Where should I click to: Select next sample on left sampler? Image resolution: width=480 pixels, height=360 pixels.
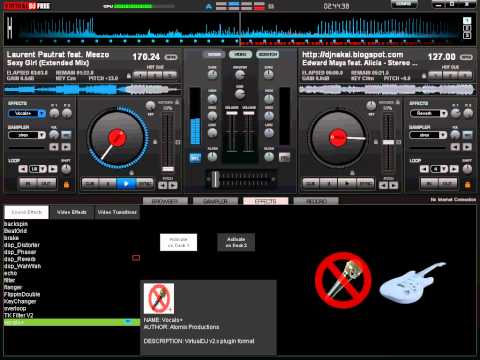pos(66,147)
